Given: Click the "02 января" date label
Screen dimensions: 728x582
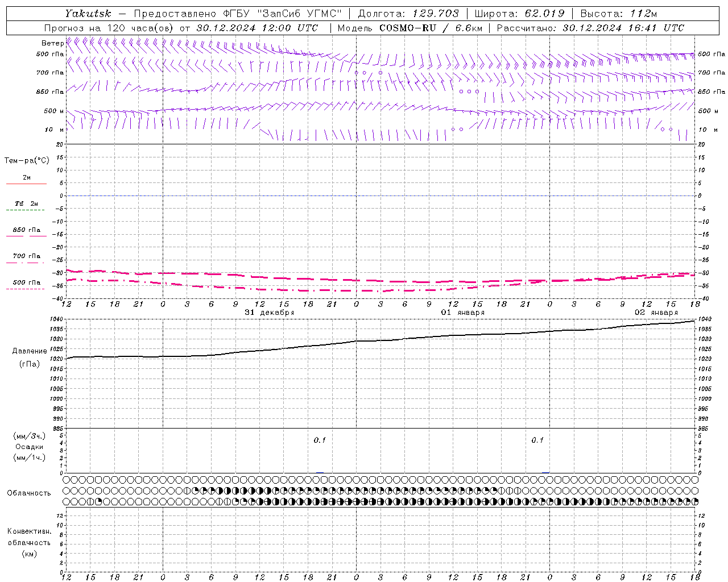Looking at the screenshot, I should pyautogui.click(x=656, y=313).
